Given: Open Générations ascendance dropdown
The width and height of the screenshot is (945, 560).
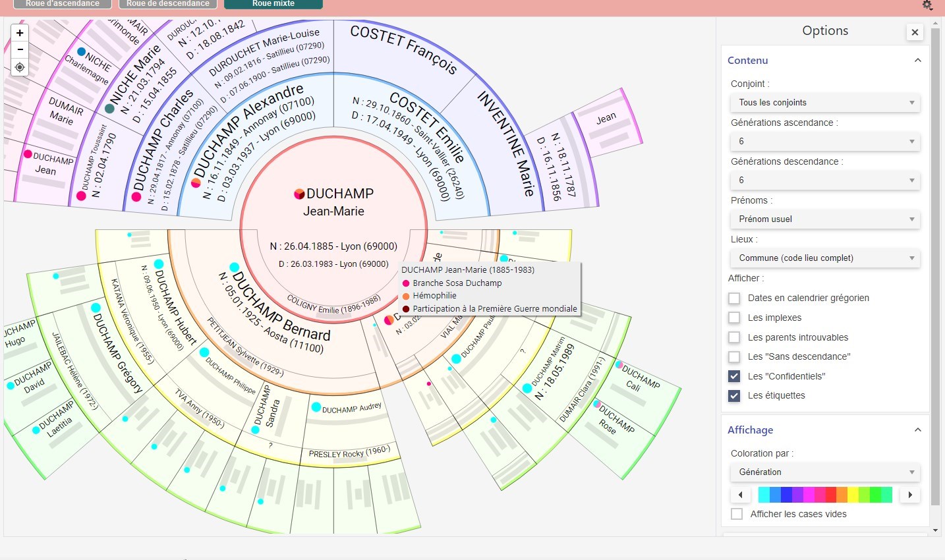Looking at the screenshot, I should click(825, 142).
